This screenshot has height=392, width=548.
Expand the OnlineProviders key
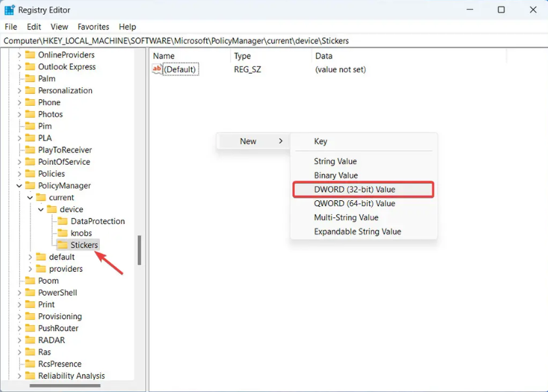pyautogui.click(x=19, y=55)
